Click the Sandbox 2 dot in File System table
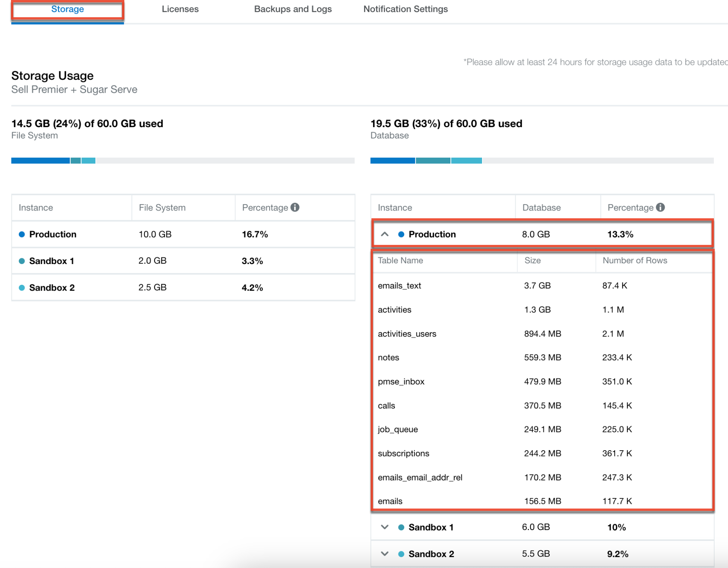Viewport: 728px width, 568px height. point(22,288)
